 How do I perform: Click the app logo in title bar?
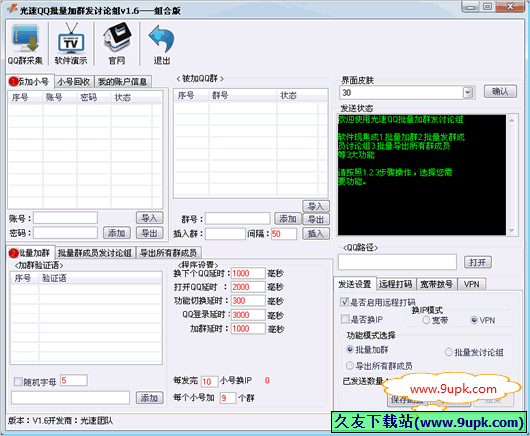pos(12,9)
